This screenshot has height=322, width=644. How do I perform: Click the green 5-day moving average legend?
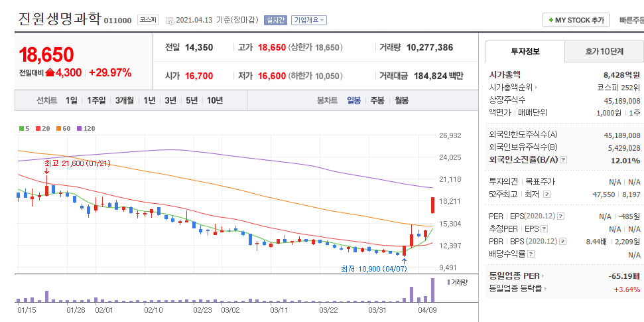(25, 128)
